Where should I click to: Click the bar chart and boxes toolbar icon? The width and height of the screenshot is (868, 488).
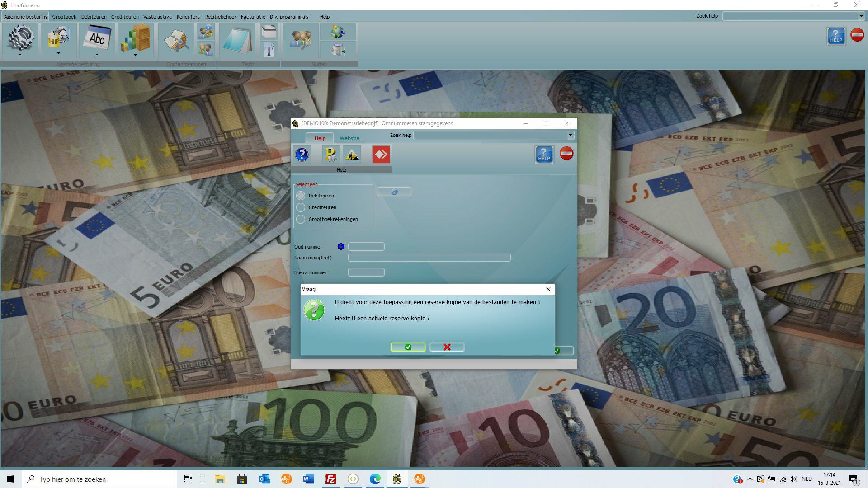135,38
